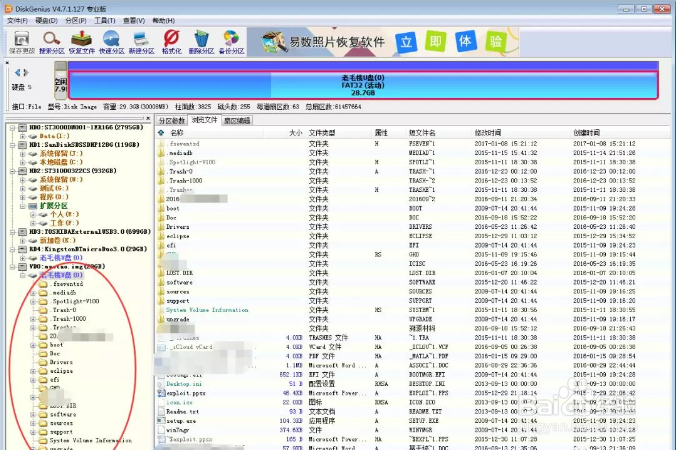The image size is (676, 450).
Task: Select the 扩展分区 extended partition node
Action: pyautogui.click(x=53, y=206)
